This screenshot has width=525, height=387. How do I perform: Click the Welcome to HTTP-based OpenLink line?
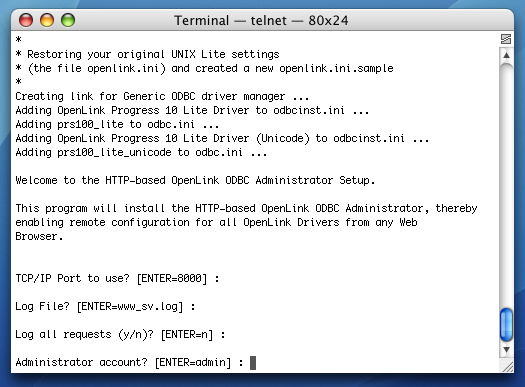(195, 180)
